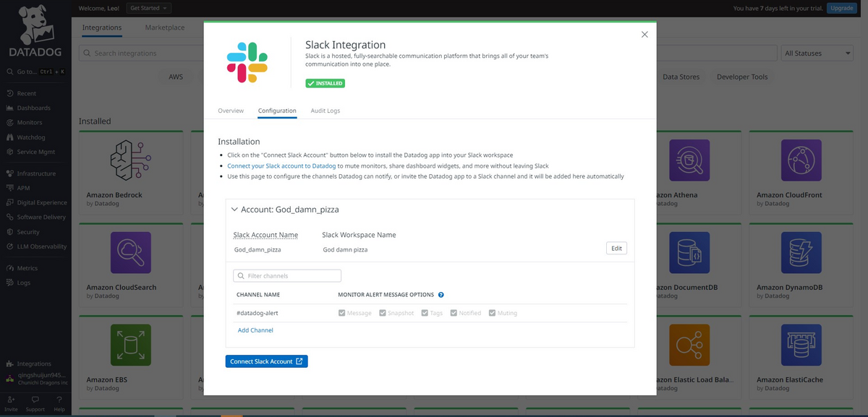Click Edit for the Slack account
The height and width of the screenshot is (417, 868).
(x=616, y=248)
